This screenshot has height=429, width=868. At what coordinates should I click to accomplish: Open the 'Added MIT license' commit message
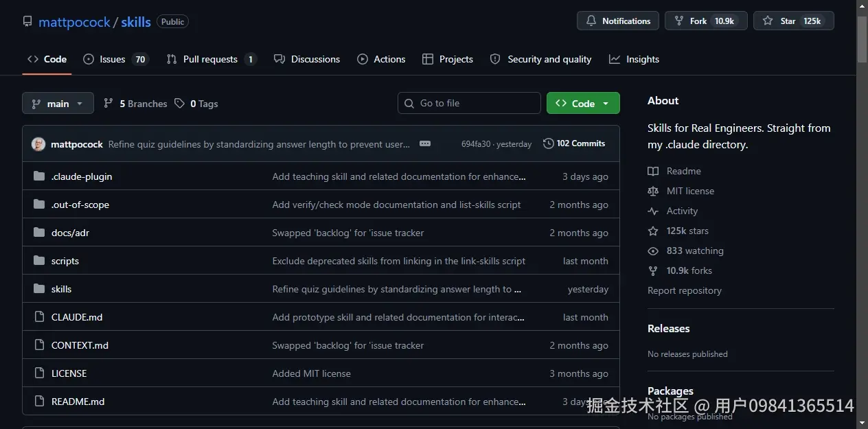pyautogui.click(x=311, y=373)
